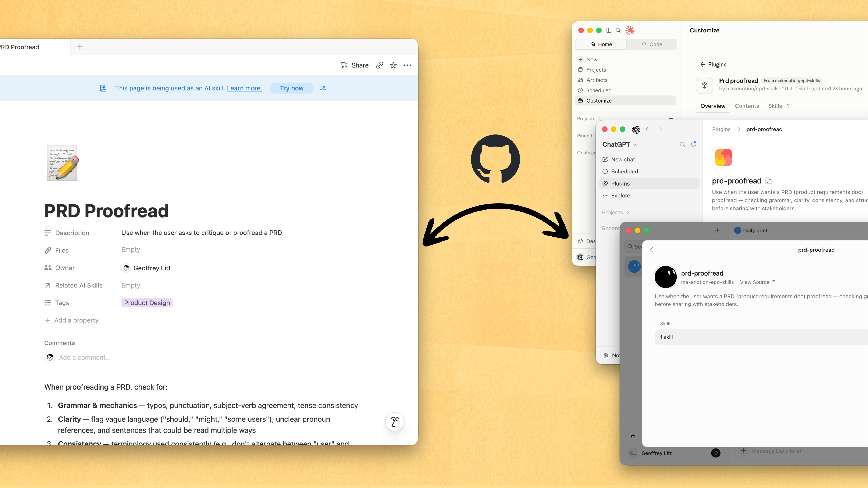The height and width of the screenshot is (488, 868).
Task: Select the Contents tab for Prd proofread plugin
Action: (x=747, y=106)
